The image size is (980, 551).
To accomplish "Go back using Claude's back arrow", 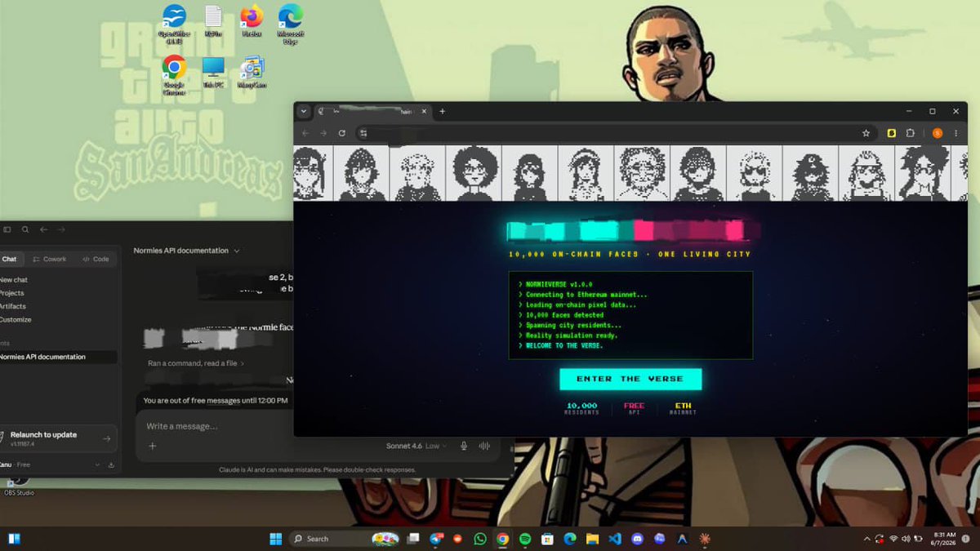I will (x=44, y=230).
